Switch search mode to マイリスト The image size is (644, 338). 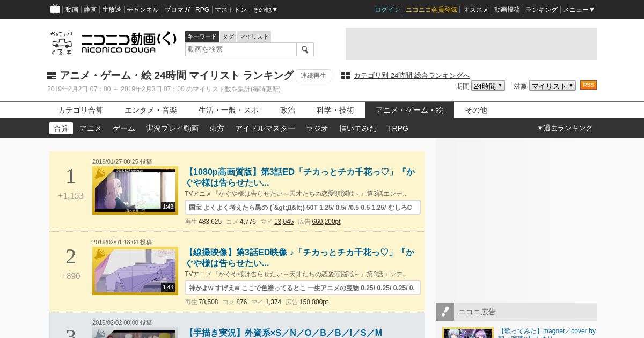(254, 36)
